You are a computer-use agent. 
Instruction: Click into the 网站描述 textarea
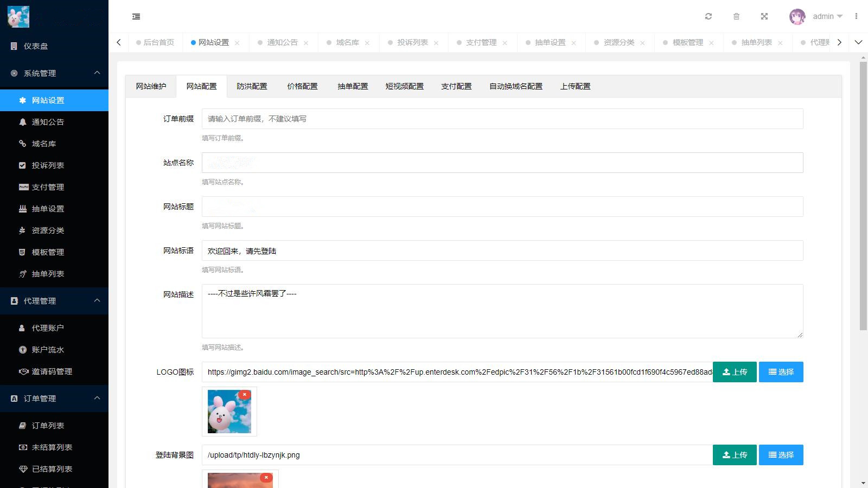pyautogui.click(x=502, y=311)
